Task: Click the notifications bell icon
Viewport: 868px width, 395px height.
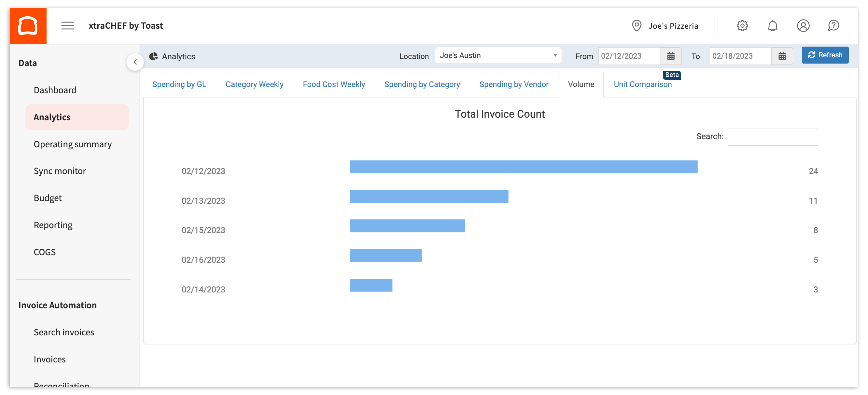Action: coord(773,25)
